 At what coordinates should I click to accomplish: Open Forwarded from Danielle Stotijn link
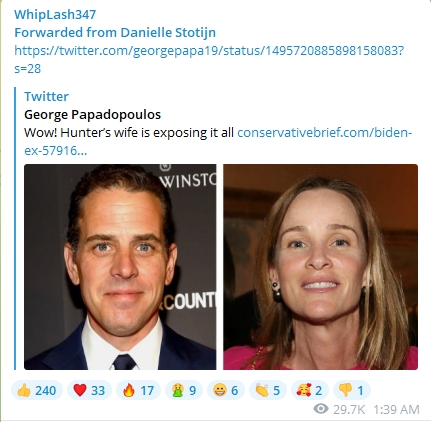tap(115, 33)
